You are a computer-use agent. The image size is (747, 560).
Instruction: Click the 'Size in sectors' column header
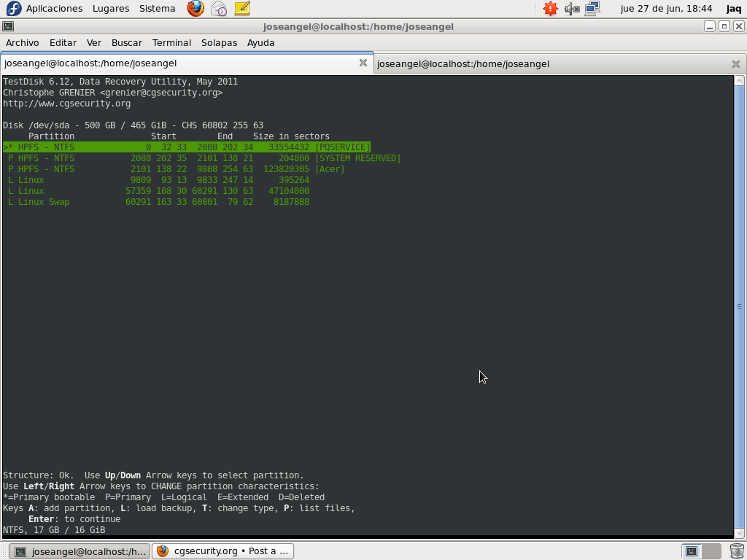(x=291, y=136)
